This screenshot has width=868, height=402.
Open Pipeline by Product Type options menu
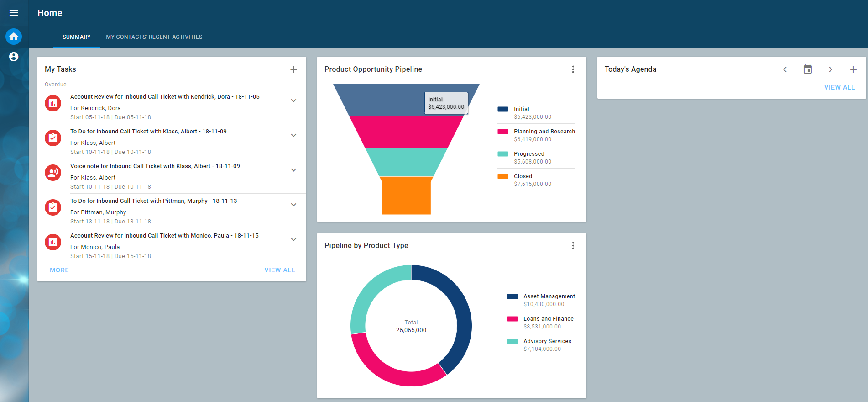point(573,246)
